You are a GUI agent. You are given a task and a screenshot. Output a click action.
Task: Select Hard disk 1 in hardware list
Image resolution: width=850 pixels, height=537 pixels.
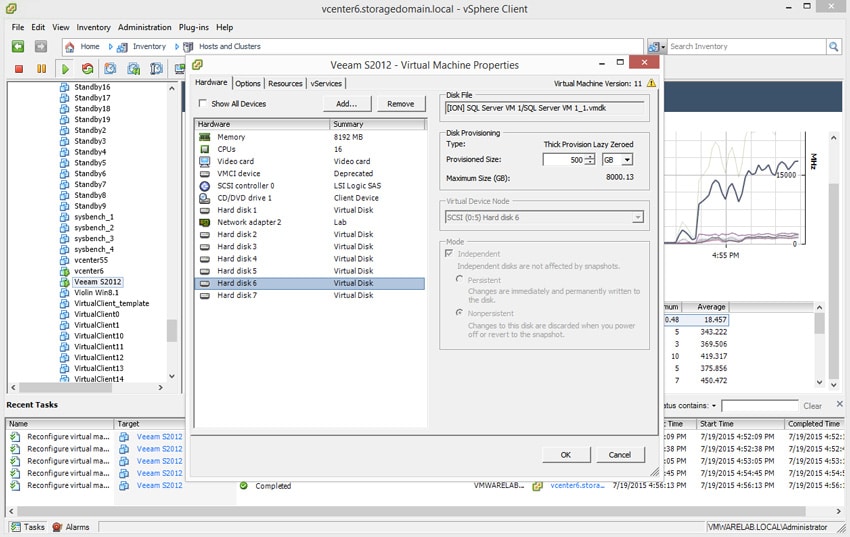[x=309, y=210]
